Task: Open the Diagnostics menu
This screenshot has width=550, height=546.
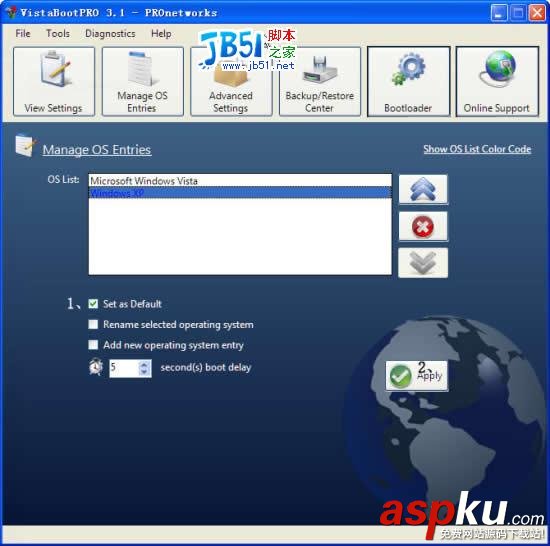Action: click(x=110, y=34)
